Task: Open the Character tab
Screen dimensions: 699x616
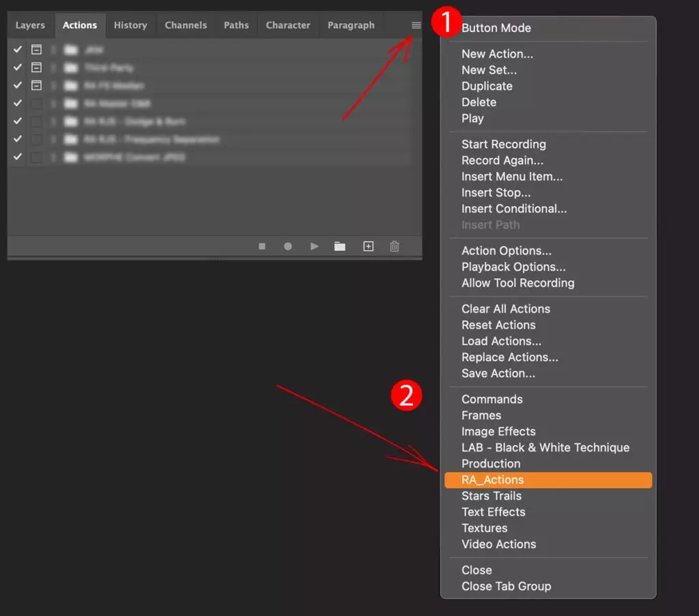Action: click(288, 25)
